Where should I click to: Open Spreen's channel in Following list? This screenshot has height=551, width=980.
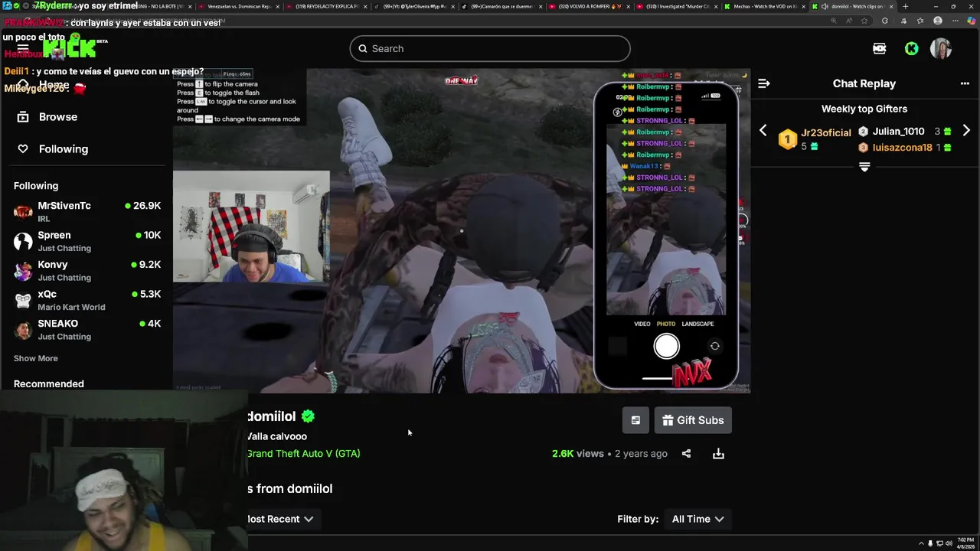[x=87, y=241]
